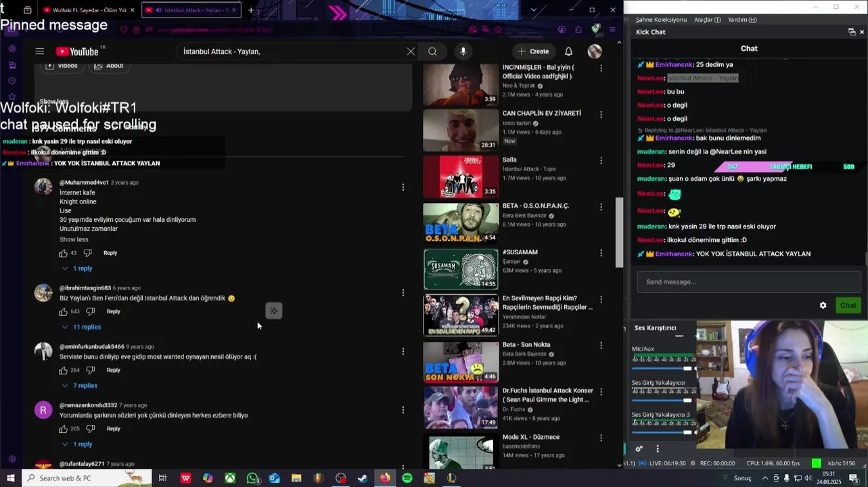This screenshot has height=487, width=868.
Task: Open Yardım menu in OBS
Action: pyautogui.click(x=742, y=20)
